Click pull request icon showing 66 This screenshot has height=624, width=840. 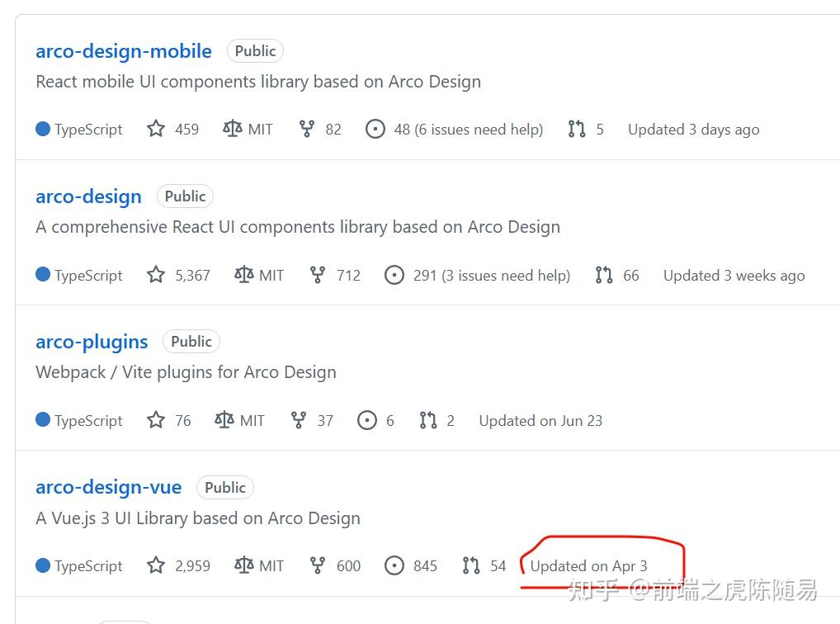pyautogui.click(x=604, y=275)
